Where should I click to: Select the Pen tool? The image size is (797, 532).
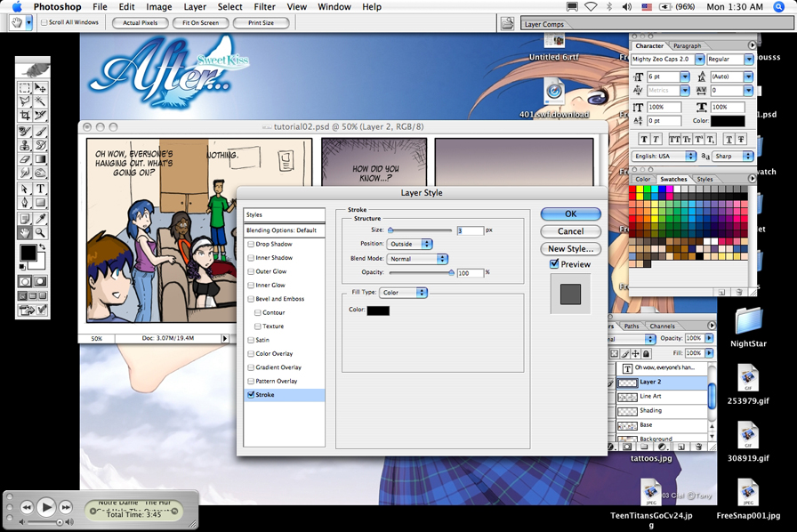tap(24, 203)
